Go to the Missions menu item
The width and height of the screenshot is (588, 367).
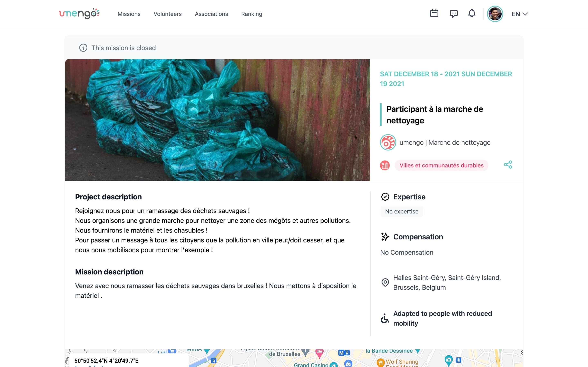tap(129, 14)
